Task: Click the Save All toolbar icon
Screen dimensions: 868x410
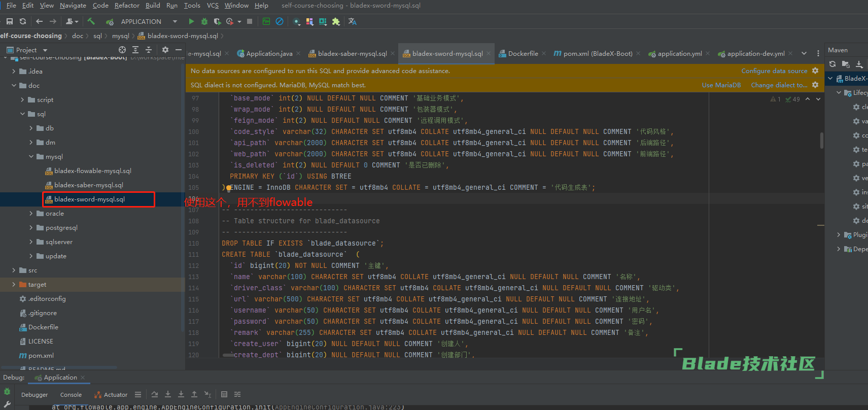Action: point(10,21)
